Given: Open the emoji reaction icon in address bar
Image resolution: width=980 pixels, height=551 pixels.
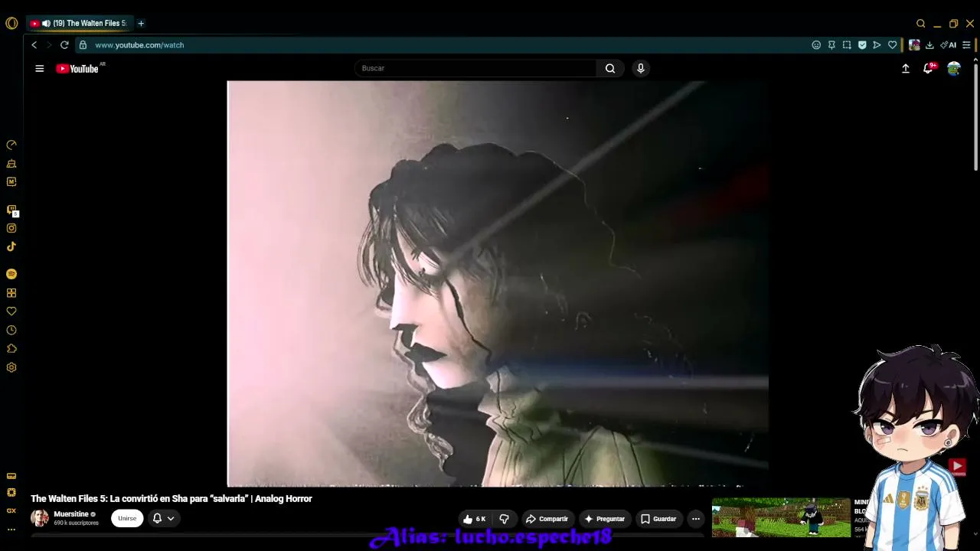Looking at the screenshot, I should pos(816,45).
